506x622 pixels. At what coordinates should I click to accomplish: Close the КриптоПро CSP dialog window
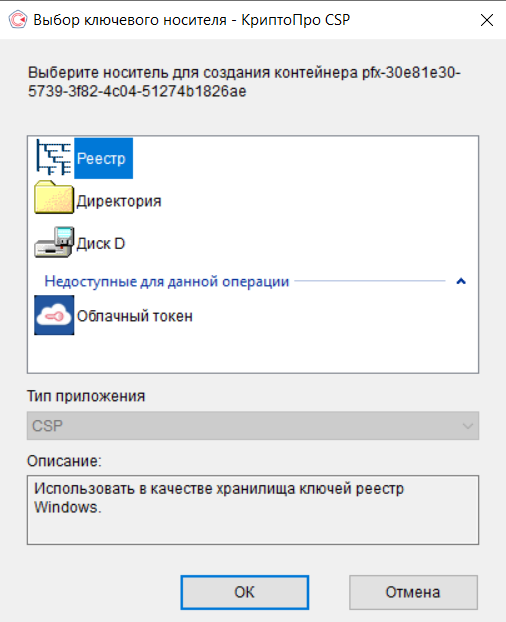pyautogui.click(x=487, y=20)
